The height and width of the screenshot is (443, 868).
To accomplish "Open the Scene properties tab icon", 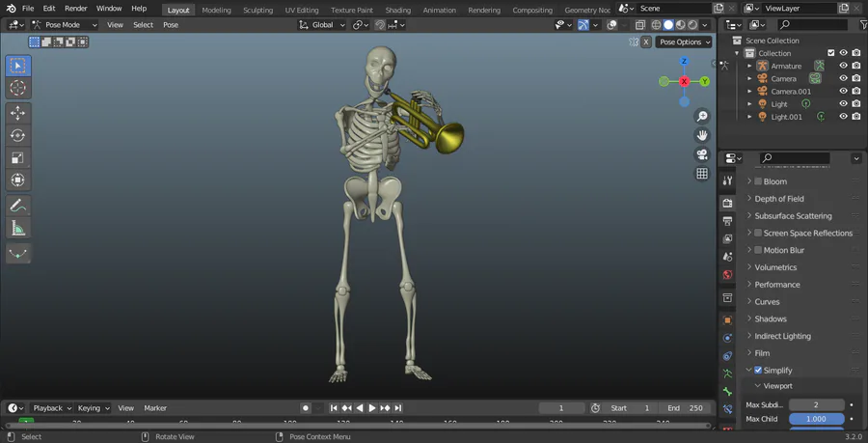I will (x=727, y=257).
